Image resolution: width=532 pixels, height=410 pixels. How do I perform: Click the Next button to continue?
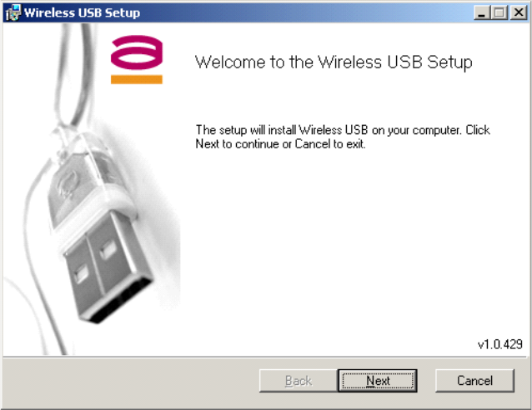pyautogui.click(x=377, y=381)
